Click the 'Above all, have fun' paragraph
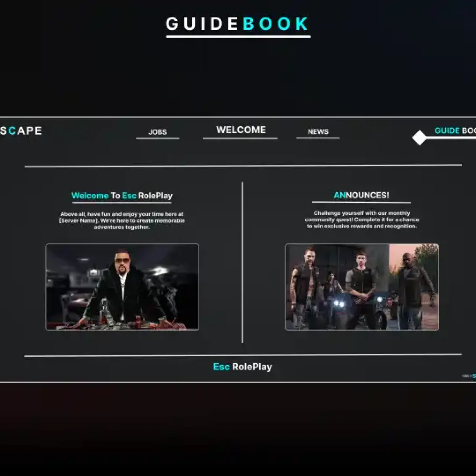476x476 pixels. point(122,221)
